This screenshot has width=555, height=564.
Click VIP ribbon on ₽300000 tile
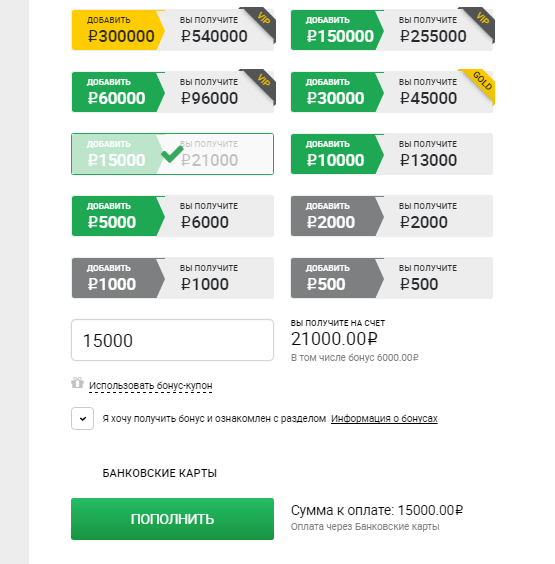click(x=262, y=21)
